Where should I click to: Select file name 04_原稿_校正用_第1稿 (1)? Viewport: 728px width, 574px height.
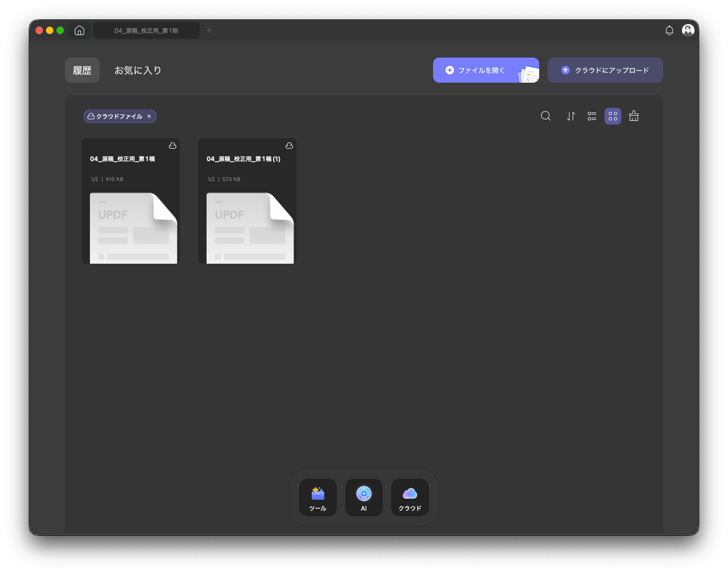point(244,159)
